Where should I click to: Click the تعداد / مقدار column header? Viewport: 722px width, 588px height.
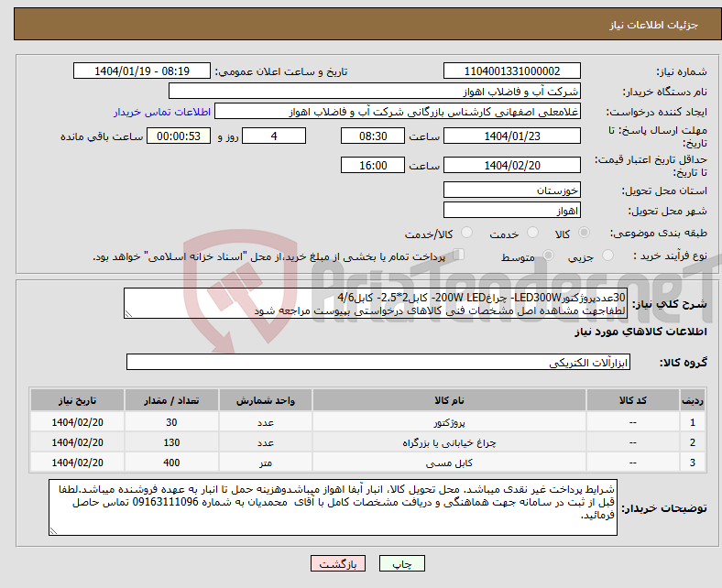click(x=171, y=400)
